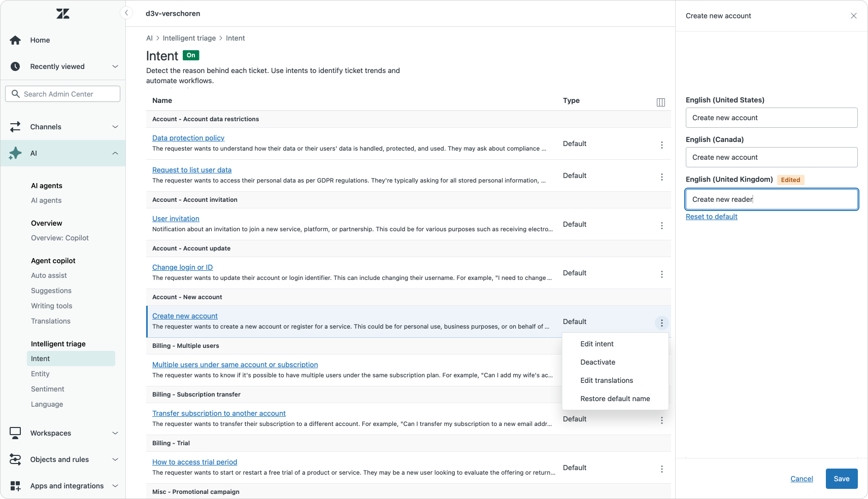Click the Zendesk logo icon
Screen dimensions: 868x499
(x=63, y=14)
